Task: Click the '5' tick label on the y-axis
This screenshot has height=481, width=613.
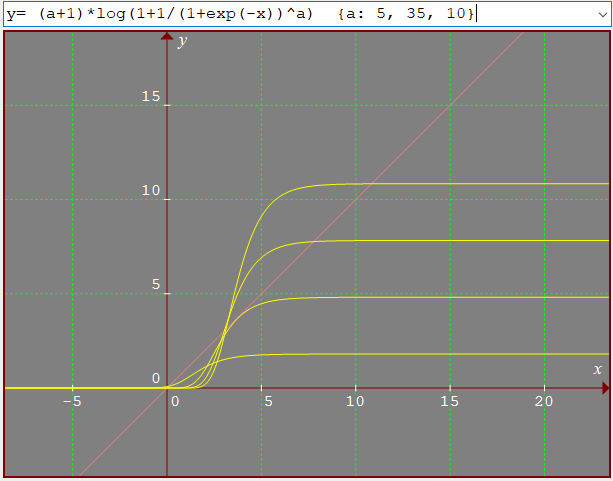Action: coord(155,285)
